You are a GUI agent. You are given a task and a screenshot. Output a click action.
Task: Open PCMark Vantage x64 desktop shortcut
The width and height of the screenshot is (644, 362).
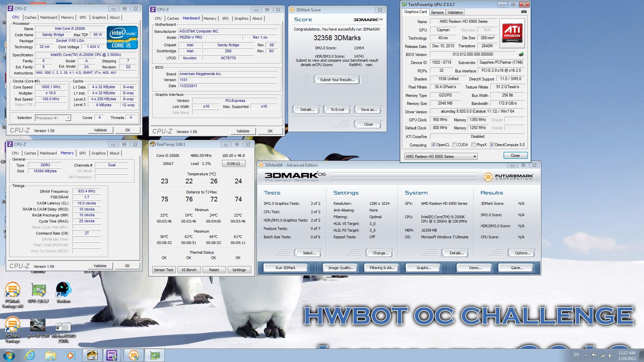tap(12, 294)
